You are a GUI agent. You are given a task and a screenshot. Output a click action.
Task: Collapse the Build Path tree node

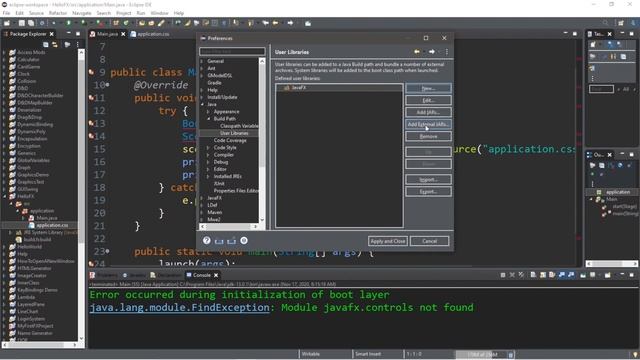pyautogui.click(x=208, y=119)
